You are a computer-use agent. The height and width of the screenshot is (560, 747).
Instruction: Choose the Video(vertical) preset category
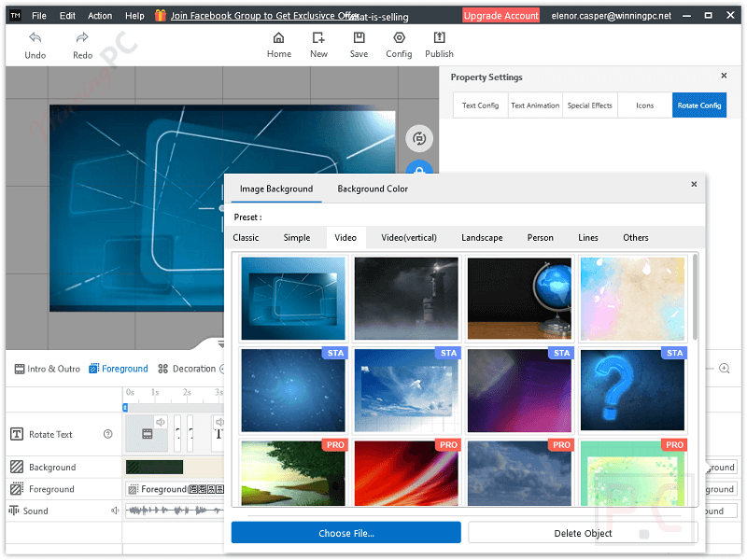(409, 238)
